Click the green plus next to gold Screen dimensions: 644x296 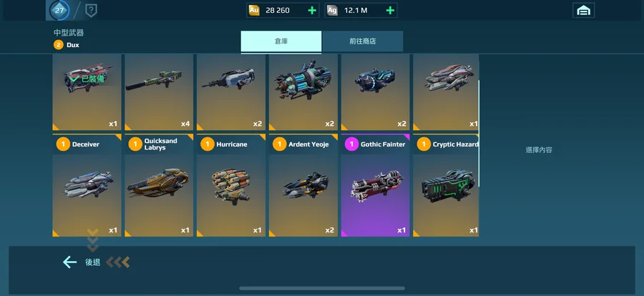(312, 10)
